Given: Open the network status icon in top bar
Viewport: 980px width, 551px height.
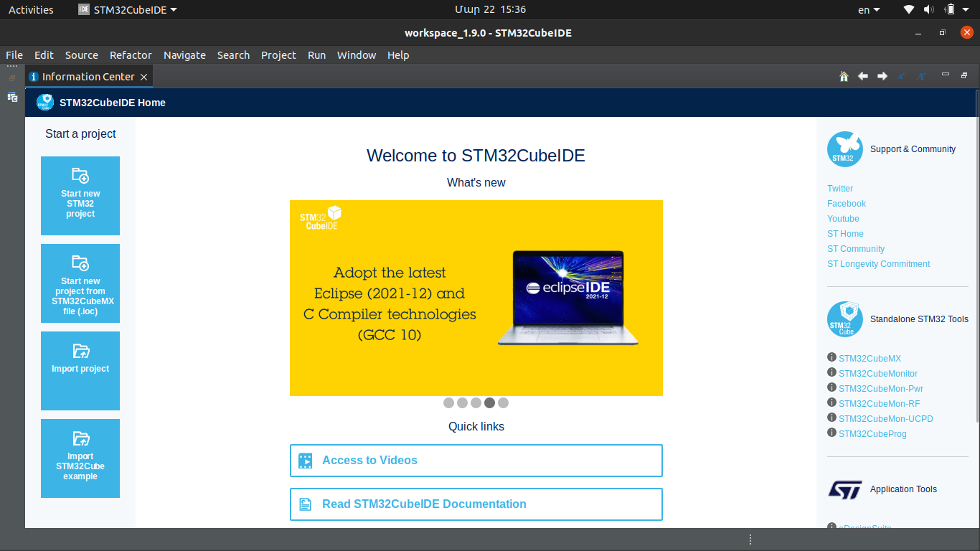Looking at the screenshot, I should [909, 9].
